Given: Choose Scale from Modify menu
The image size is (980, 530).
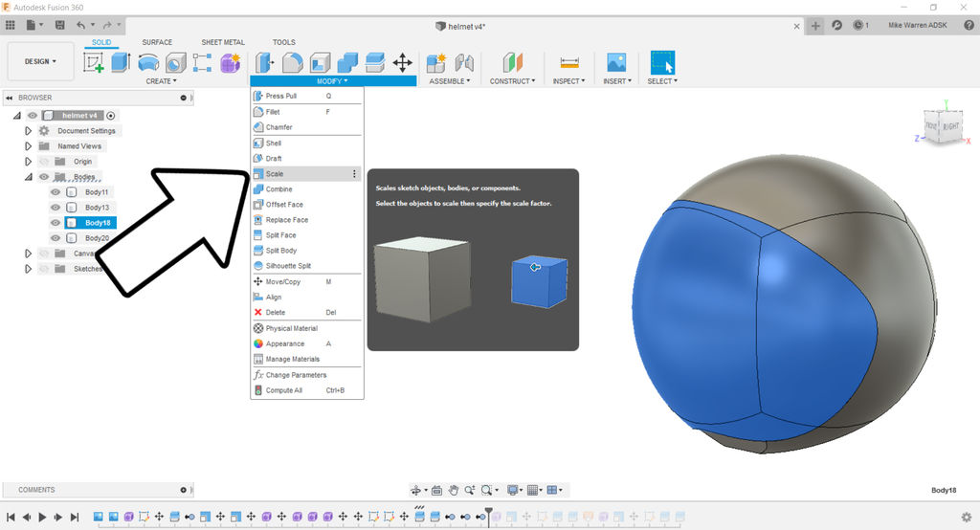Looking at the screenshot, I should click(306, 174).
